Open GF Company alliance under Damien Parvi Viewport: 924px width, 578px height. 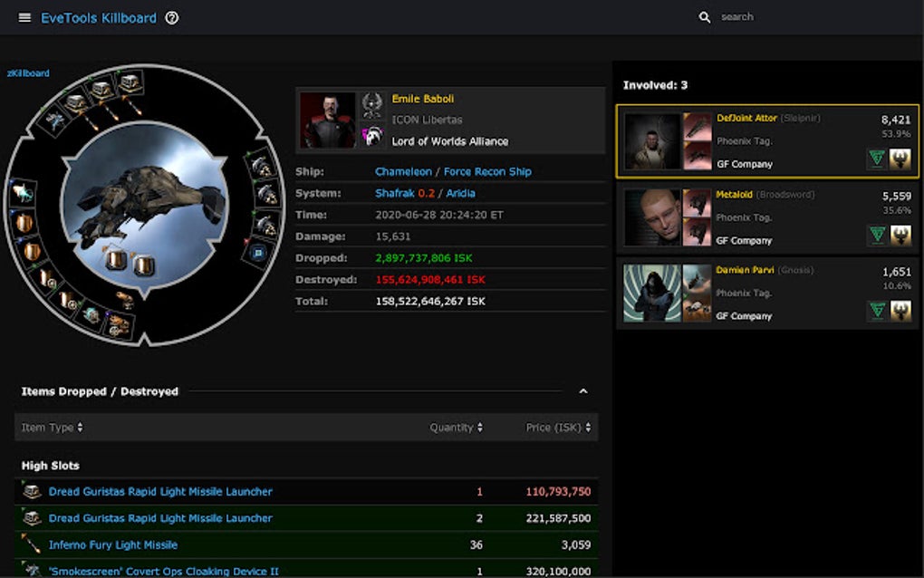coord(744,316)
